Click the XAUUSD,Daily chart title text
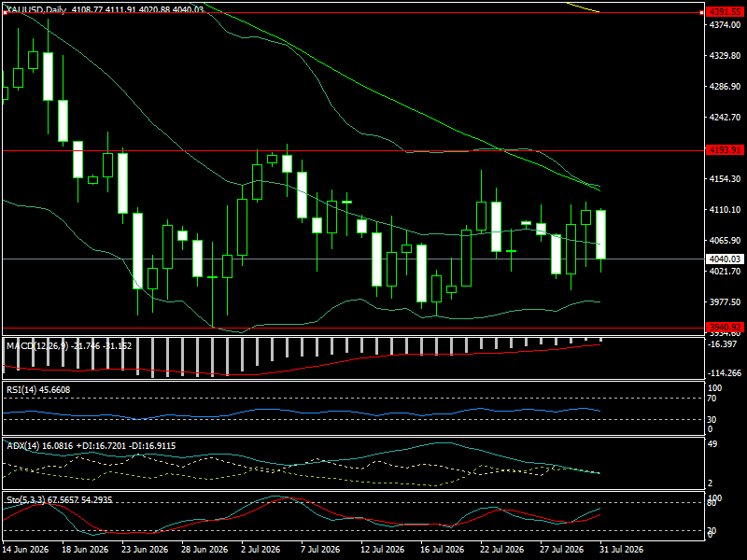Image resolution: width=747 pixels, height=560 pixels. pos(36,9)
